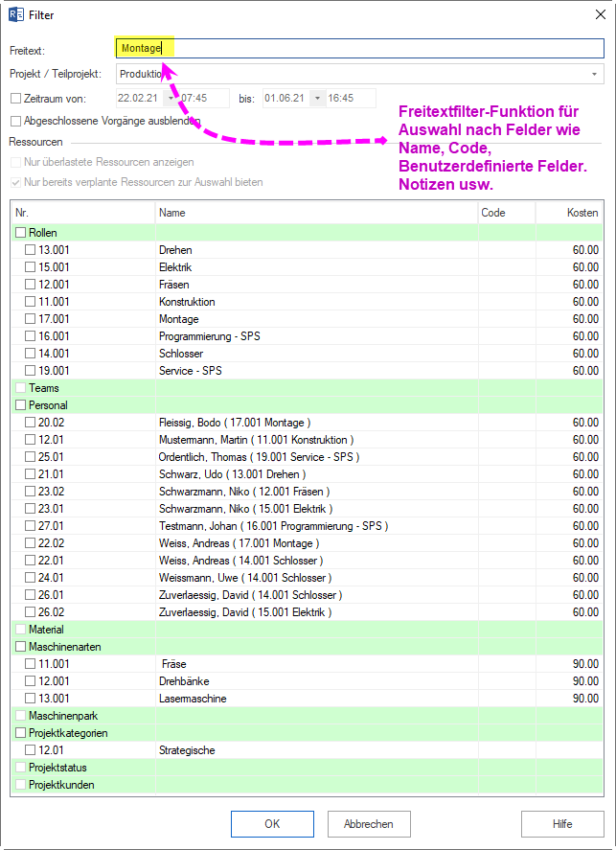The height and width of the screenshot is (850, 616).
Task: Select the Fräse machine type name
Action: [x=174, y=665]
